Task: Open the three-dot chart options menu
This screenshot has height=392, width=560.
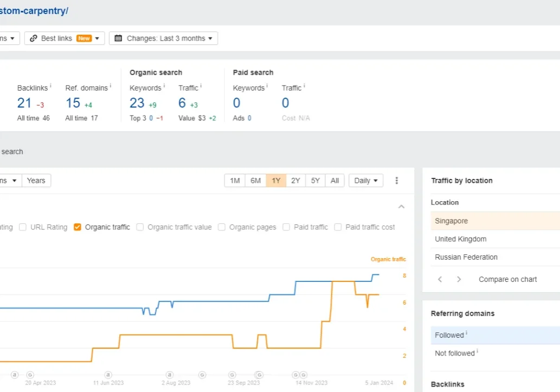Action: coord(397,181)
